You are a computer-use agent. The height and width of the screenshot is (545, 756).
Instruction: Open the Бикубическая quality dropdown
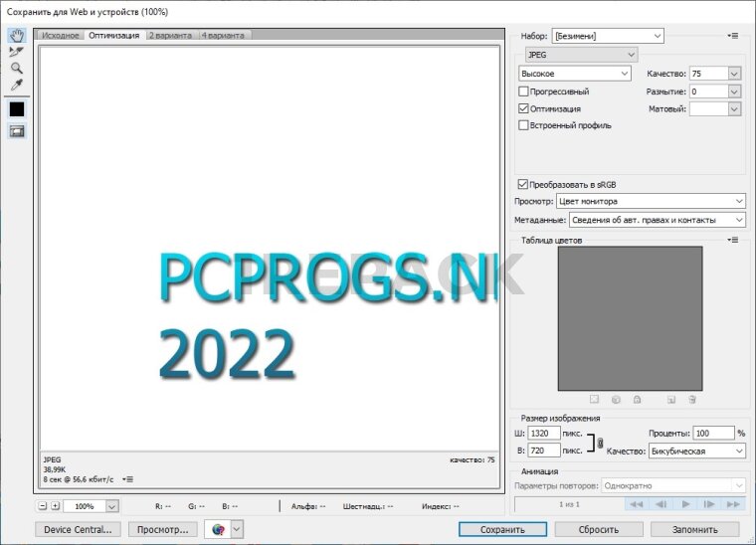point(696,451)
